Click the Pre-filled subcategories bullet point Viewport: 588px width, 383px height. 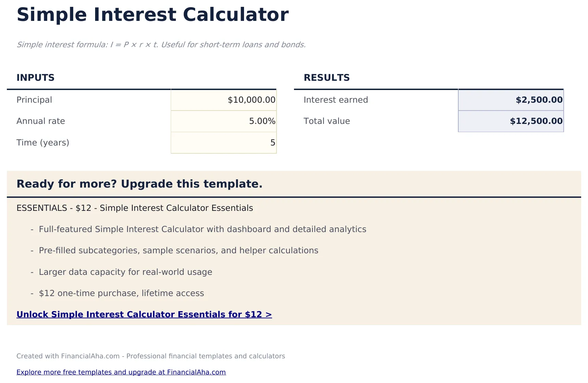pyautogui.click(x=178, y=251)
